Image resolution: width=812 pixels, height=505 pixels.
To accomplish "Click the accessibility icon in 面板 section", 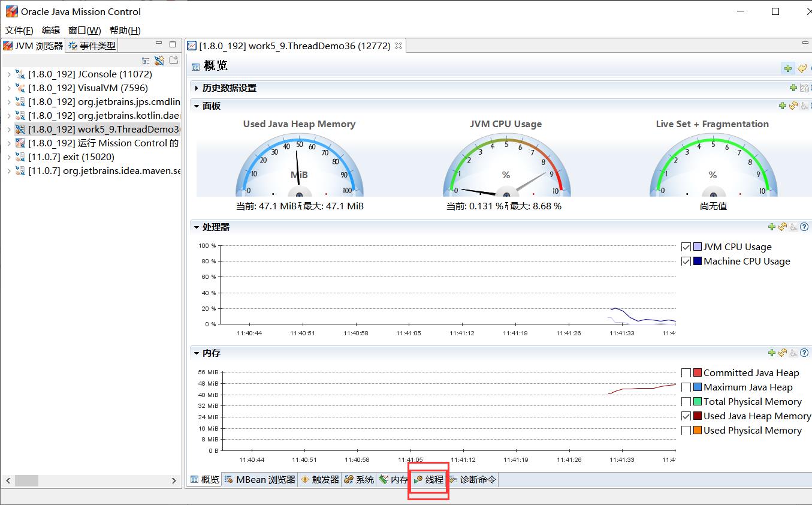I will coord(804,106).
